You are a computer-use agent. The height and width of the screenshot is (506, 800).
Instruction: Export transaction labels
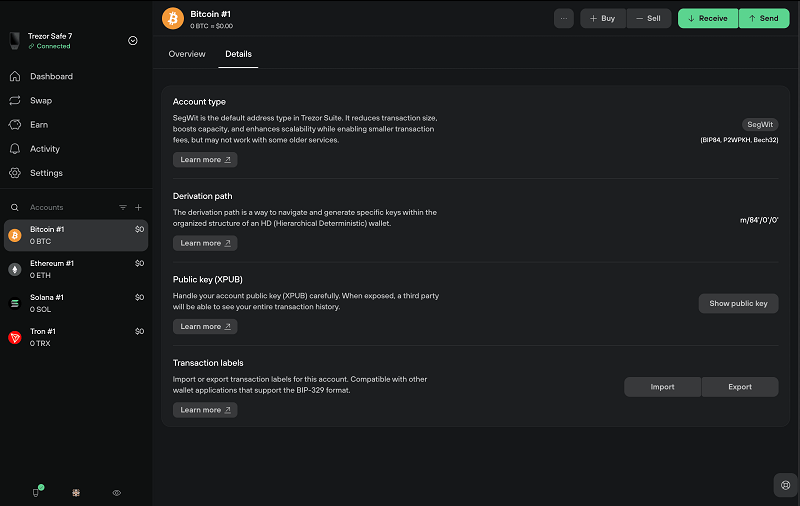tap(740, 387)
